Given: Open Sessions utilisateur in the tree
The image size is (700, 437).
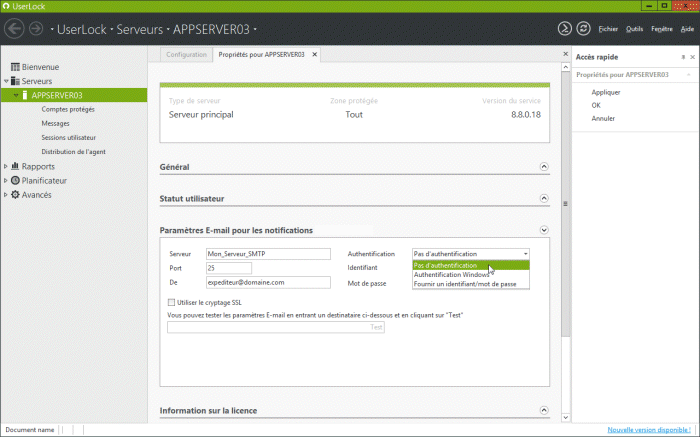Looking at the screenshot, I should 68,137.
